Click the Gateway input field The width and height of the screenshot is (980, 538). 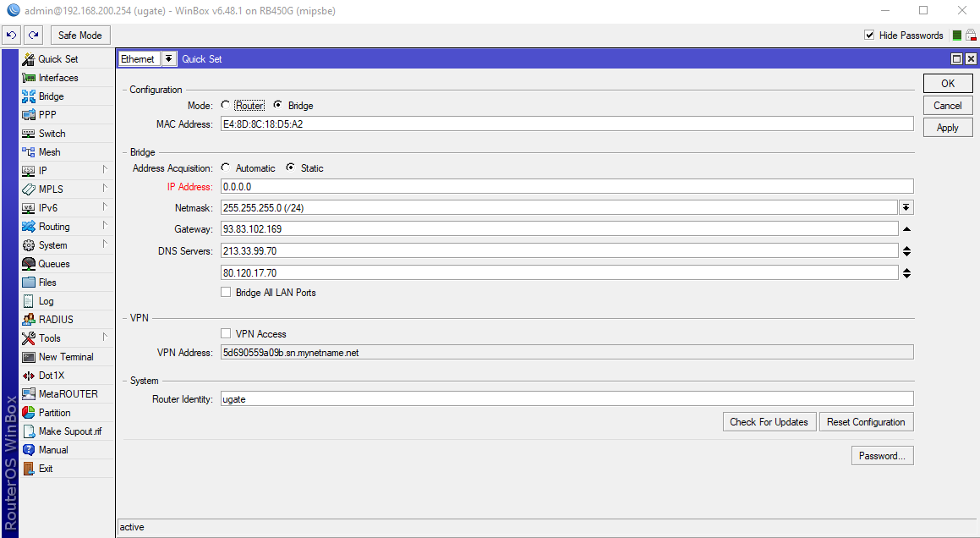560,229
